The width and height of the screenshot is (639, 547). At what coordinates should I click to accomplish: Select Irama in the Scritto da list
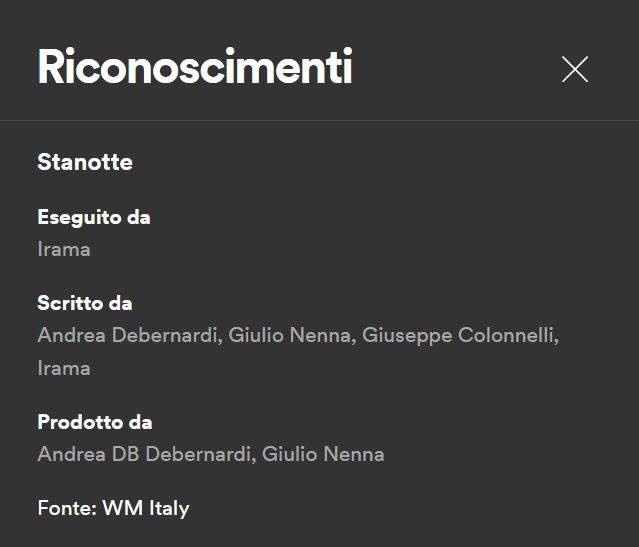(64, 368)
